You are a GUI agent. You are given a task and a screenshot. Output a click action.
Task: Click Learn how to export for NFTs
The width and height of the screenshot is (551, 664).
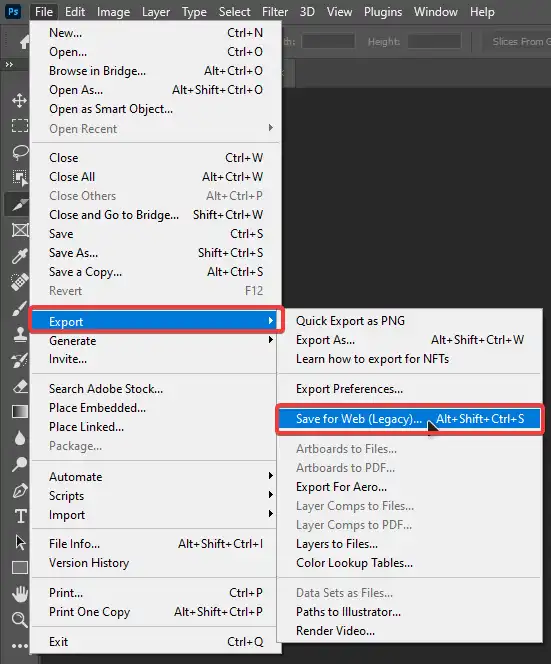pyautogui.click(x=372, y=359)
